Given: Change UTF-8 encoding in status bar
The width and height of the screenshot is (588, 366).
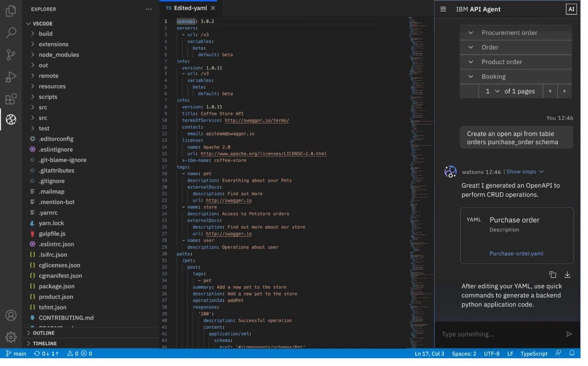Looking at the screenshot, I should tap(492, 354).
